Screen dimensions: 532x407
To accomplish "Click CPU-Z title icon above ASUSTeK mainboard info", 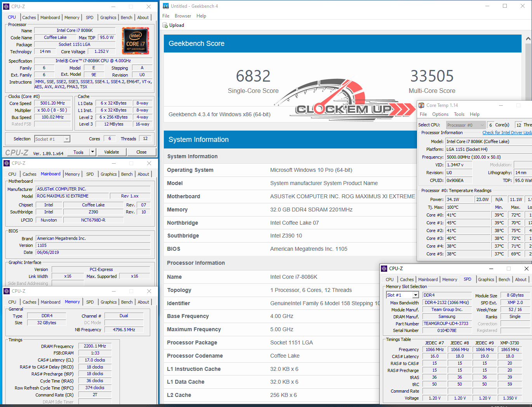I will [x=7, y=163].
